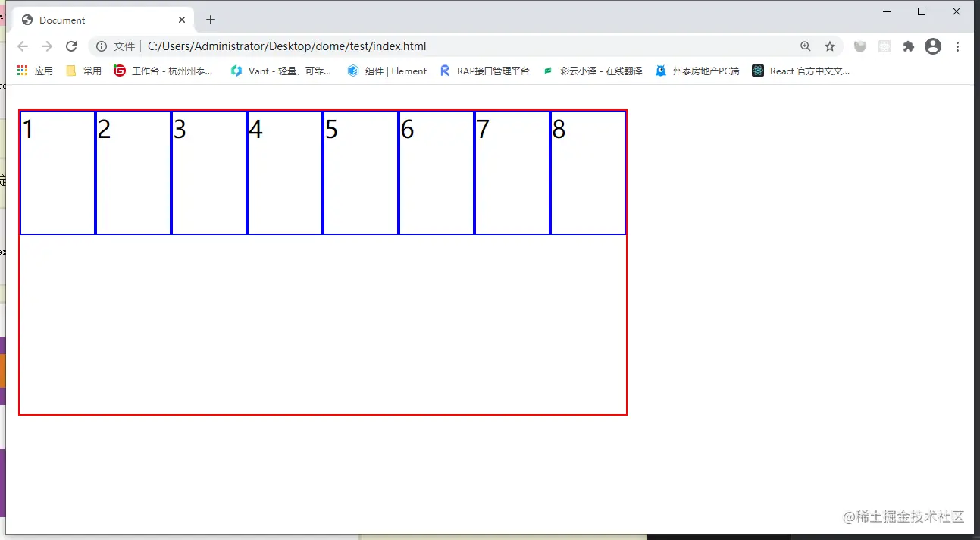Open the 组件 | Element bookmark

(387, 71)
